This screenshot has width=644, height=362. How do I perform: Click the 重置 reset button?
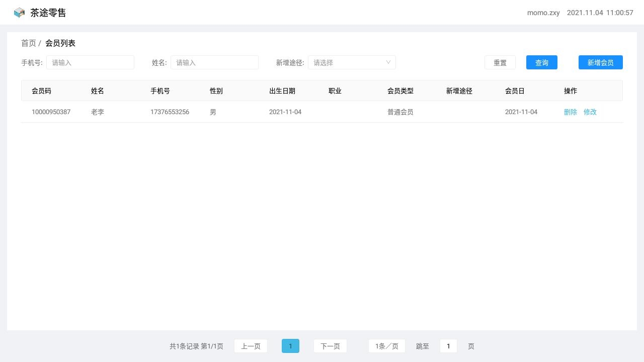coord(500,62)
